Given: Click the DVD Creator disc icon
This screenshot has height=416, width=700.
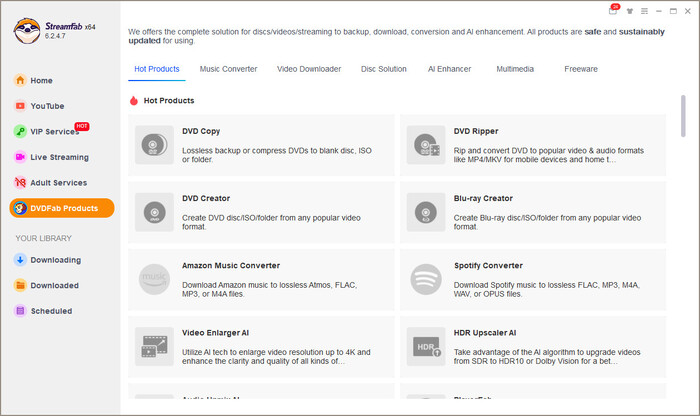Looking at the screenshot, I should coord(154,212).
